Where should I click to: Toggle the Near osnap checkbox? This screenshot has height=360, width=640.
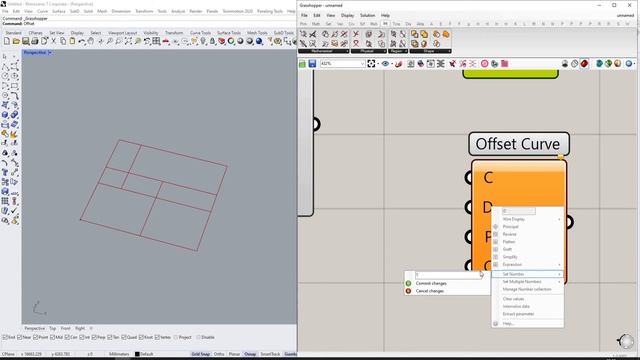point(20,338)
